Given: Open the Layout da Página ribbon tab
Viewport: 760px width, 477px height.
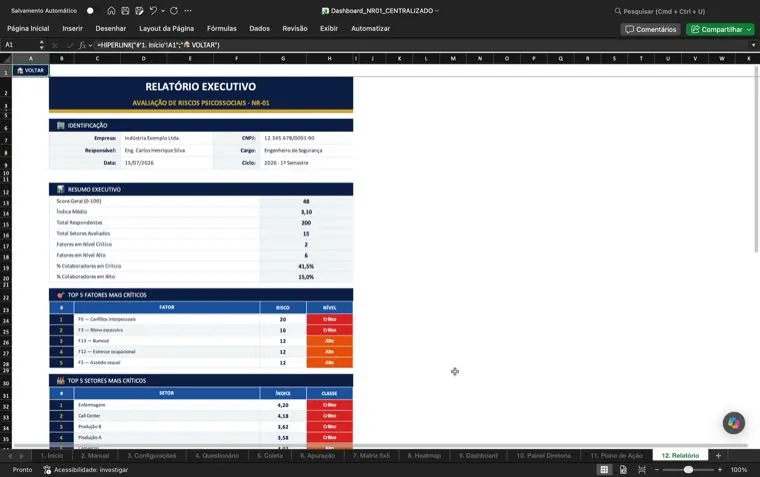Looking at the screenshot, I should (x=166, y=29).
